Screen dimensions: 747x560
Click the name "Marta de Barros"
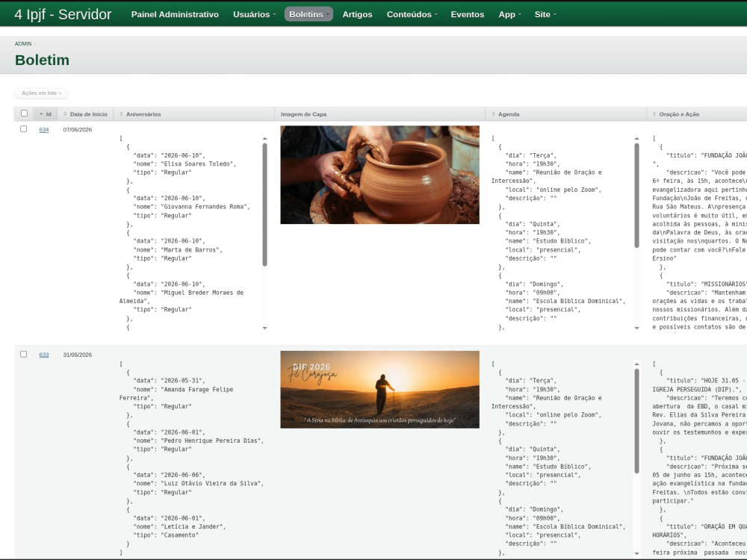[x=191, y=249]
